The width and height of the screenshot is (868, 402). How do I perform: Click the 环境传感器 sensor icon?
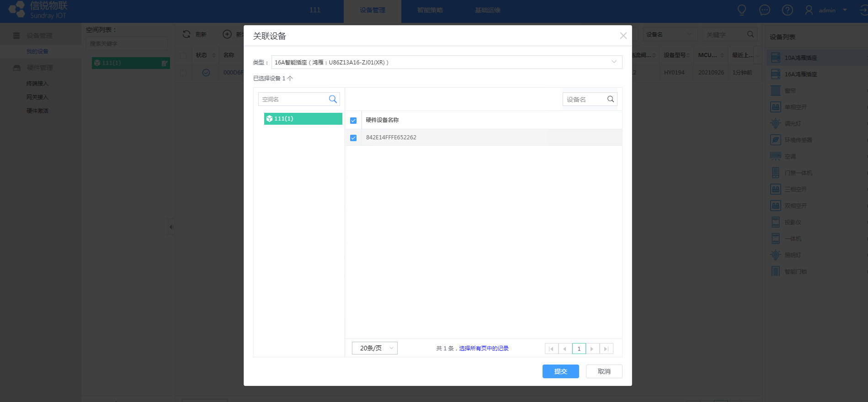(x=776, y=140)
